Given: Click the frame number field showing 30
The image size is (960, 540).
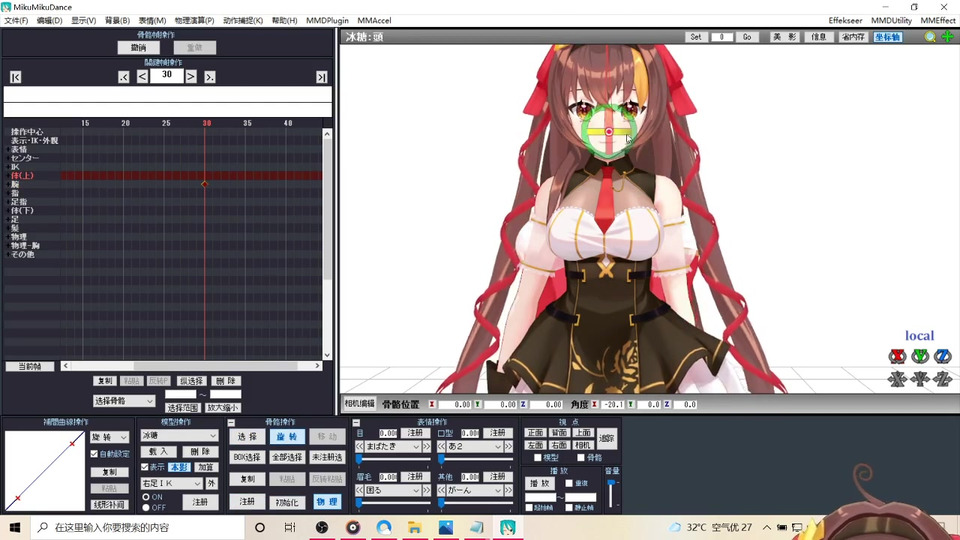Looking at the screenshot, I should pos(167,75).
